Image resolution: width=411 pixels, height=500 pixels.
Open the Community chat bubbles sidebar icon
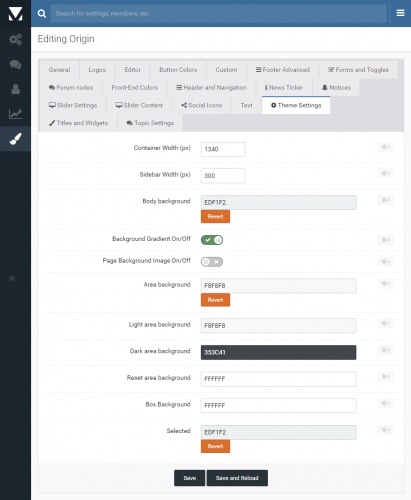coord(15,64)
